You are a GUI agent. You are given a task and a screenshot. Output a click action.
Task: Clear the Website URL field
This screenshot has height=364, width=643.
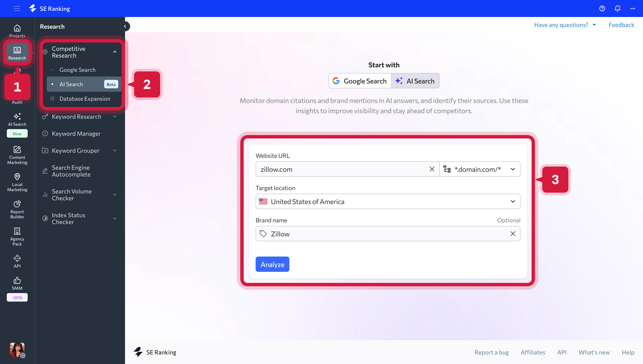432,169
